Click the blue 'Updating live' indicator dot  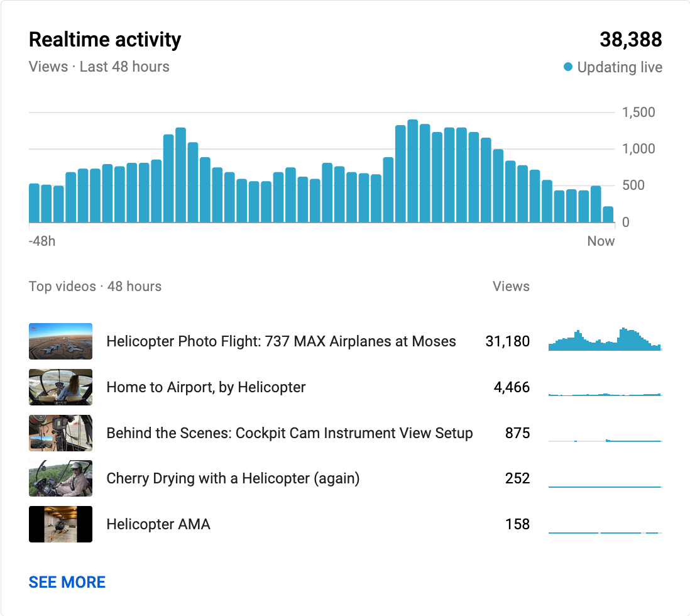pos(568,67)
